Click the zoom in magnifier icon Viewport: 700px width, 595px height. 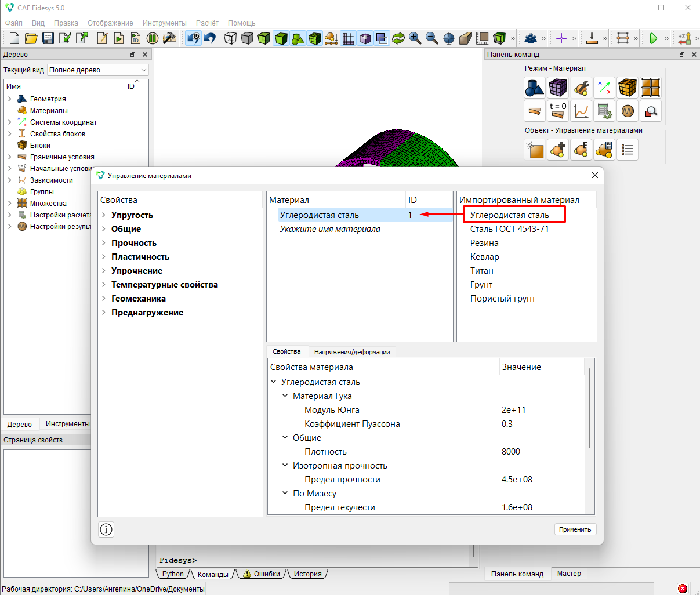(x=415, y=38)
